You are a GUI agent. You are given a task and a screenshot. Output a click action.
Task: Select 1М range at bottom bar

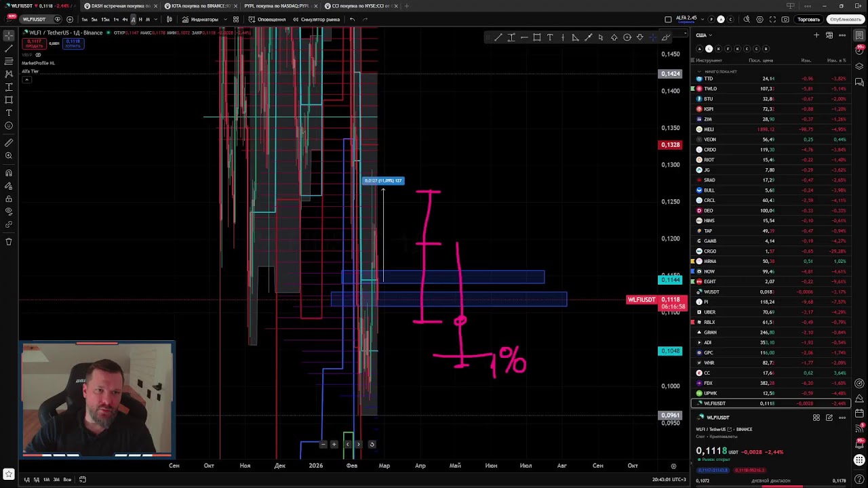pyautogui.click(x=47, y=479)
